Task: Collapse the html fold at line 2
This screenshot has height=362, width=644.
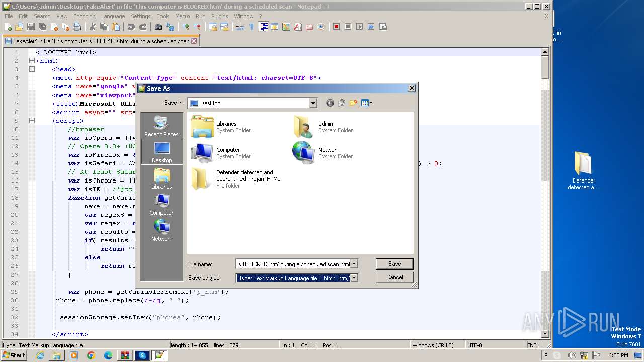Action: pyautogui.click(x=32, y=61)
